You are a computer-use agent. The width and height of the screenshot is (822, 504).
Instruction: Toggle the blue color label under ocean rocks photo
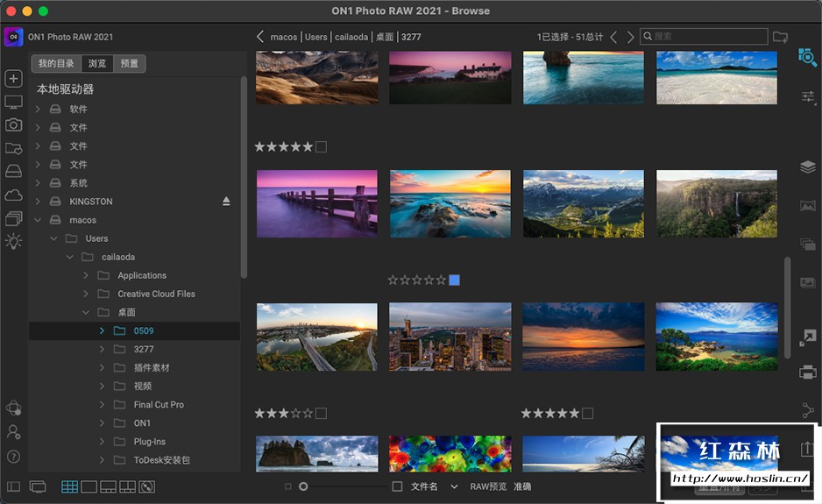454,280
